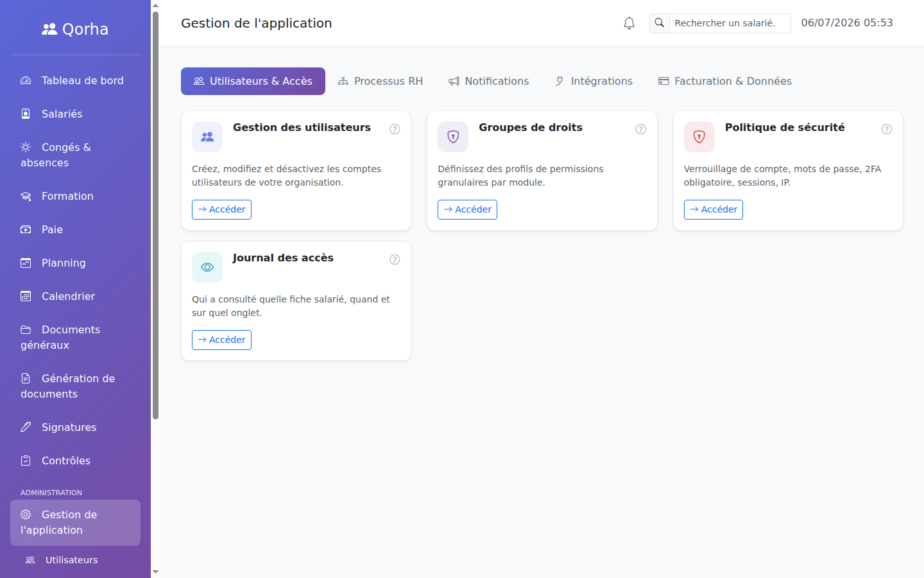
Task: Select Gestion de l'application sidebar item
Action: 75,523
